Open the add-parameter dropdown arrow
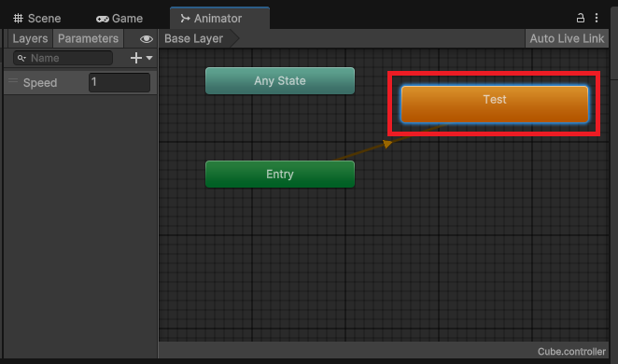Screen dimensions: 618x364 click(149, 58)
